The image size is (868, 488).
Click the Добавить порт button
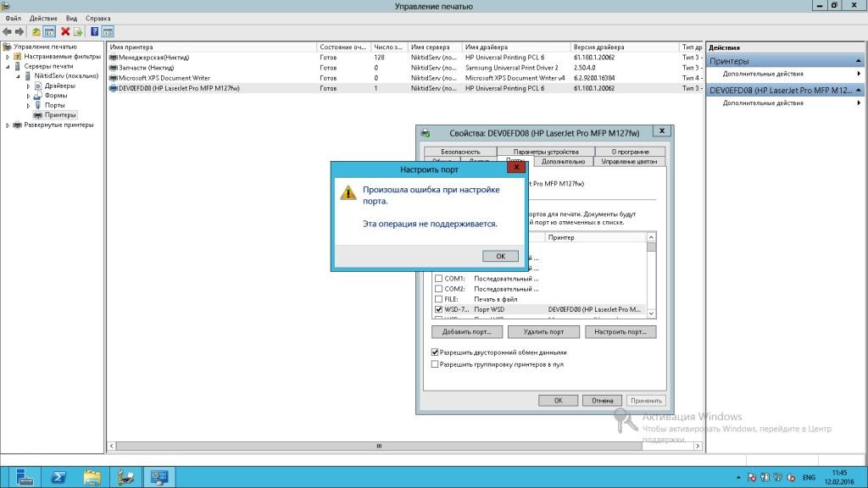pyautogui.click(x=467, y=332)
